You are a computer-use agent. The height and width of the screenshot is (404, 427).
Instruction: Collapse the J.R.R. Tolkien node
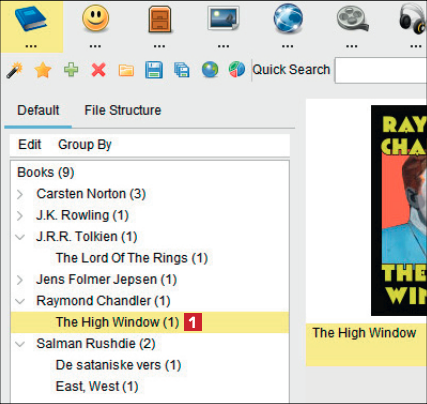20,237
